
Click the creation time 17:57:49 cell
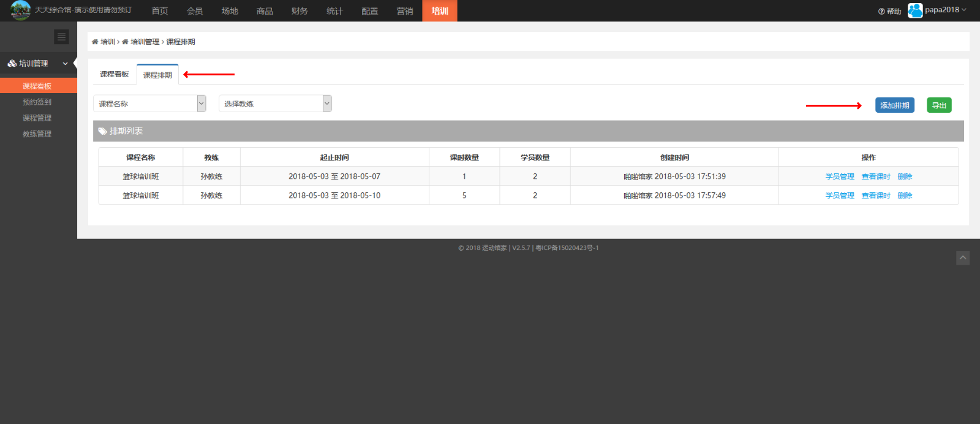pyautogui.click(x=674, y=195)
